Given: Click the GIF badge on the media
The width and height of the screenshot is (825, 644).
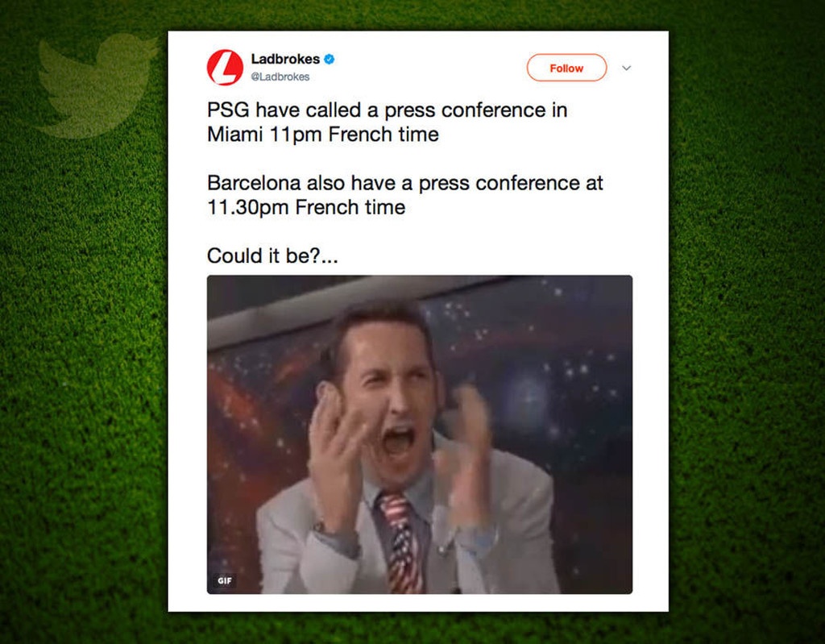Looking at the screenshot, I should [x=225, y=580].
